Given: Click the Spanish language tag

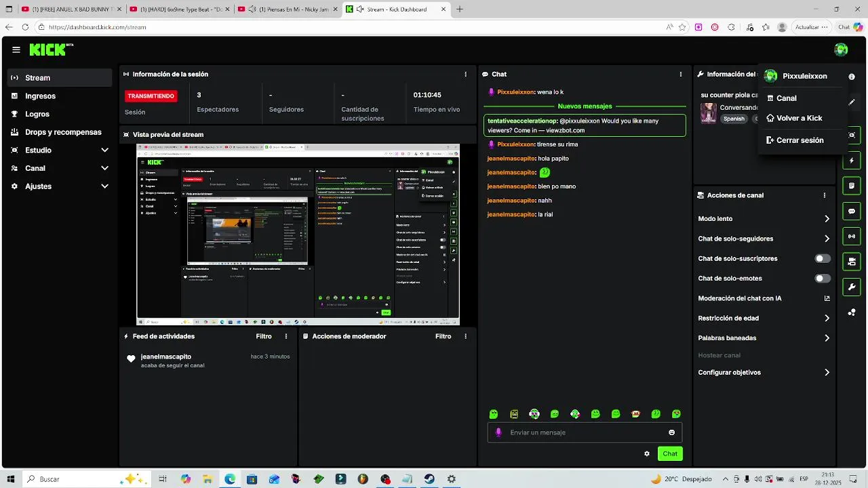Looking at the screenshot, I should [x=734, y=119].
